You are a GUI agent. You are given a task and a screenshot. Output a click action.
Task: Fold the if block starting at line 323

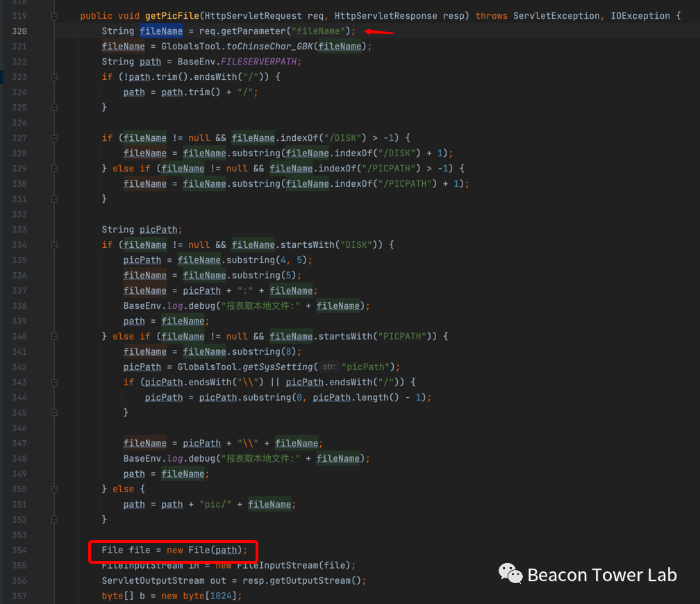pyautogui.click(x=53, y=77)
